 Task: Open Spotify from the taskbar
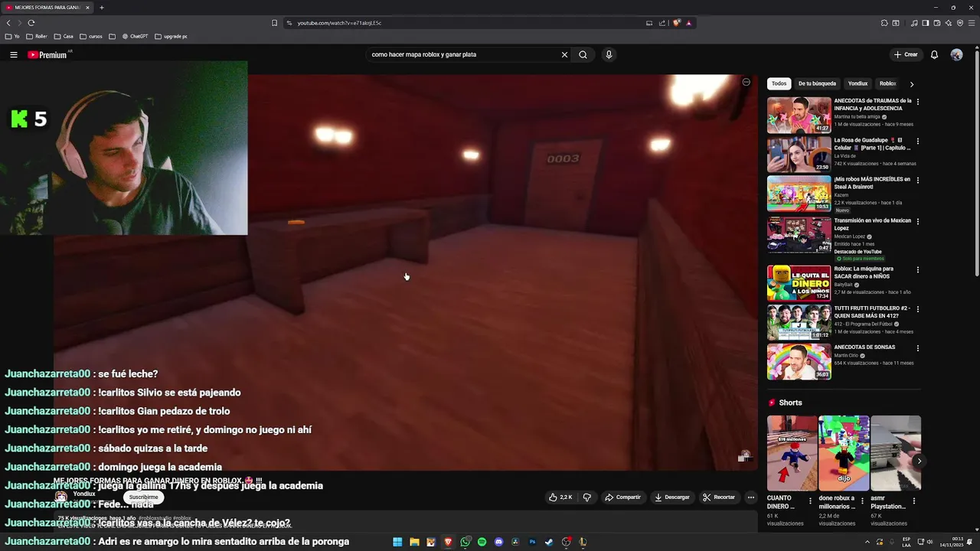coord(482,542)
